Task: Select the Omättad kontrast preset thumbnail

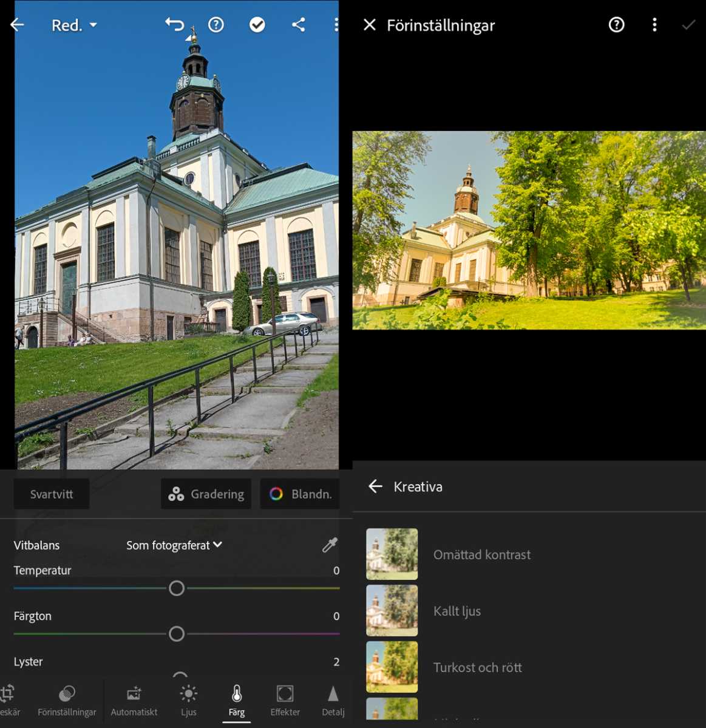Action: (392, 554)
